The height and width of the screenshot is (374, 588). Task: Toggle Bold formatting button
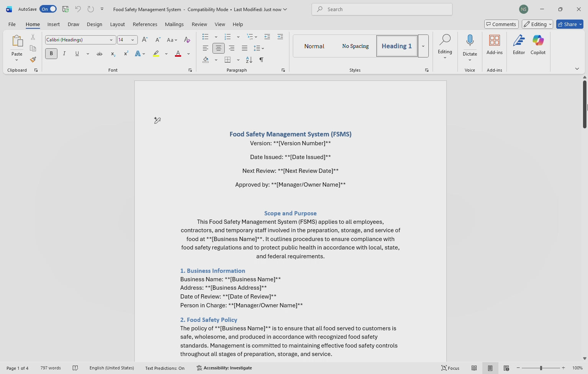coord(51,54)
